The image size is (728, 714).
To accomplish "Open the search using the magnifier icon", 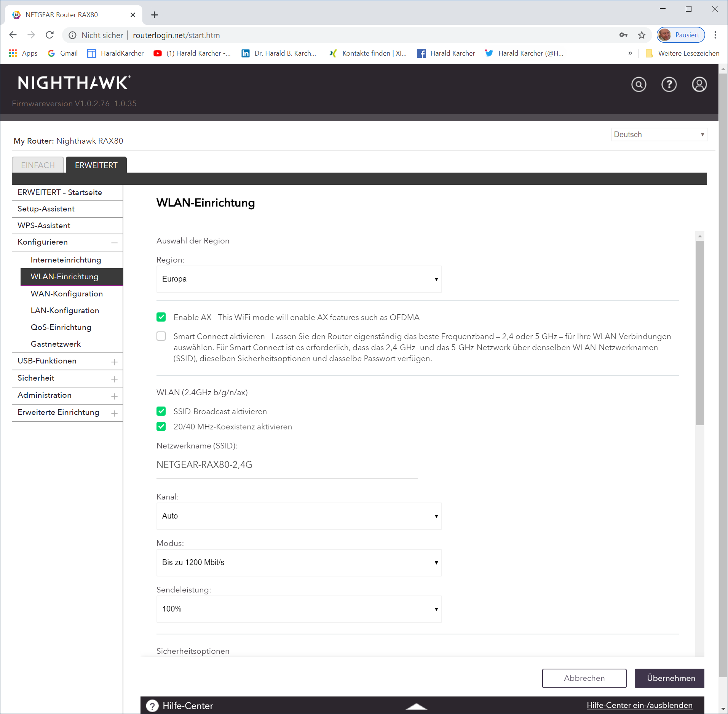I will click(x=639, y=85).
